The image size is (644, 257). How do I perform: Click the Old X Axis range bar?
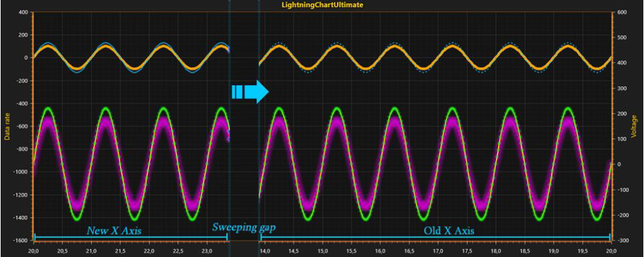pyautogui.click(x=435, y=238)
